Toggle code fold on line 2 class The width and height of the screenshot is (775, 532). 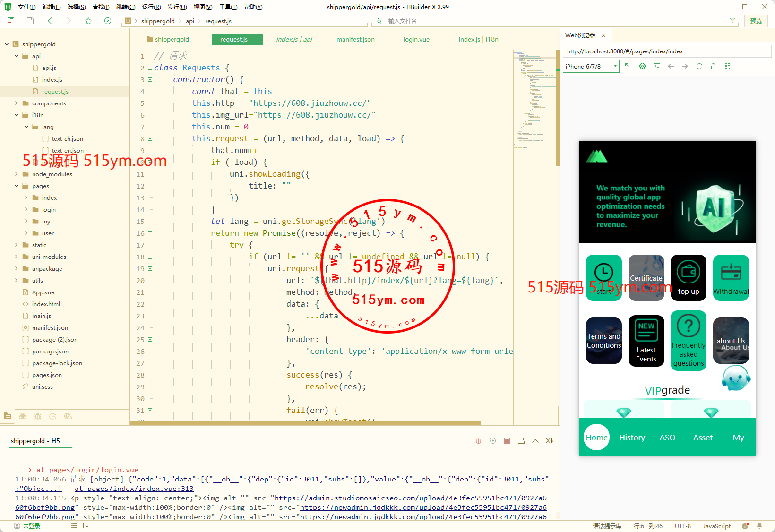tap(150, 68)
